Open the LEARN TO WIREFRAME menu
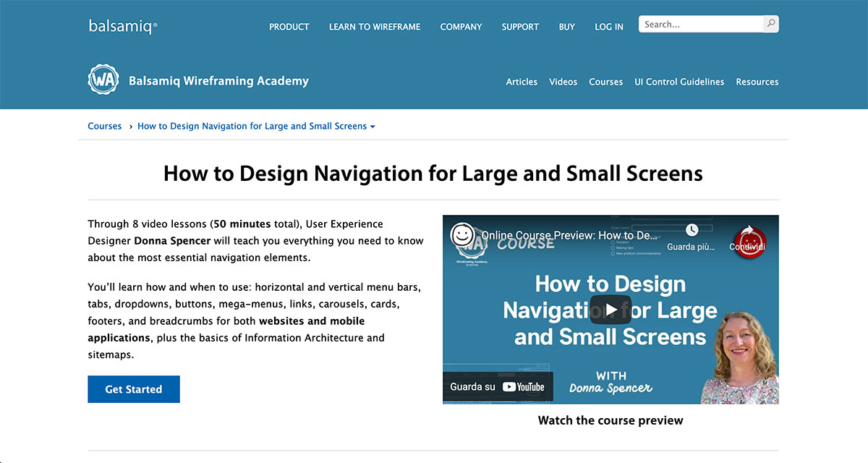 (374, 27)
